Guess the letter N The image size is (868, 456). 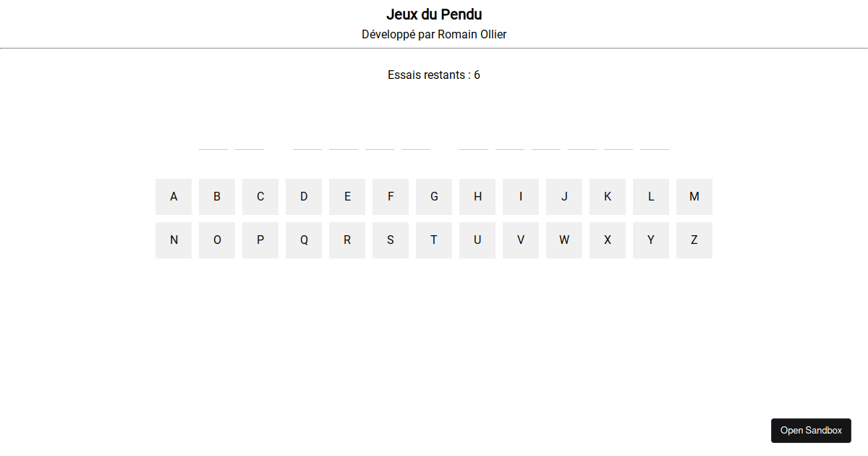coord(174,240)
